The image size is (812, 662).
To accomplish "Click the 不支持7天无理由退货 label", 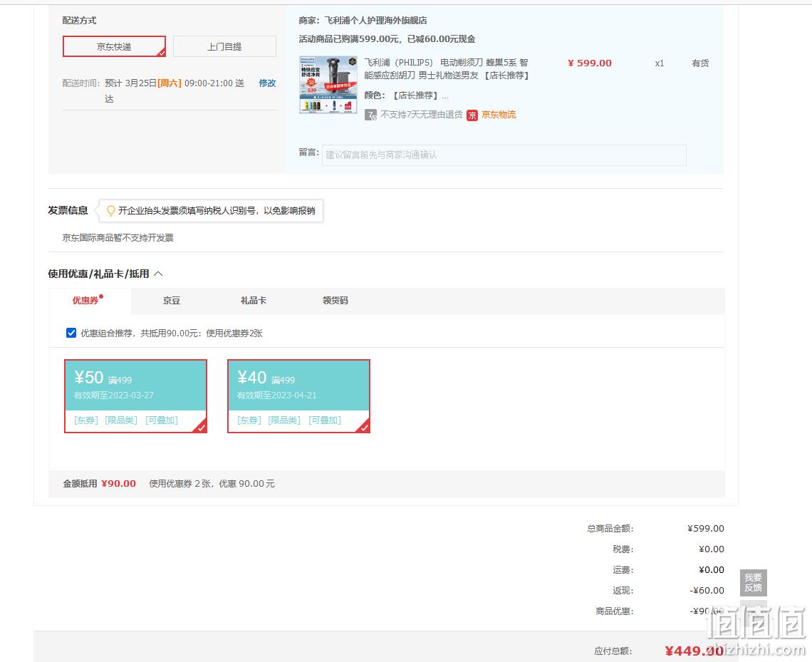I will 422,115.
